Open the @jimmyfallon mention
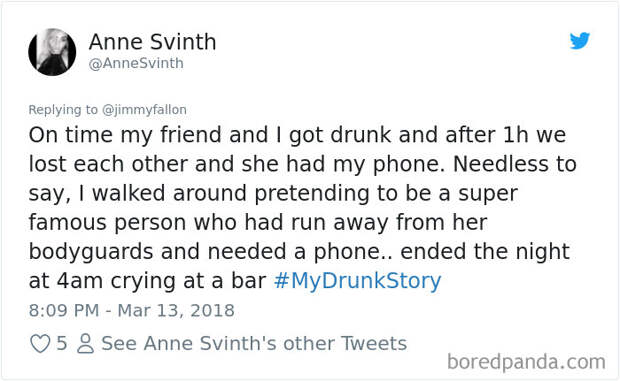 144,109
